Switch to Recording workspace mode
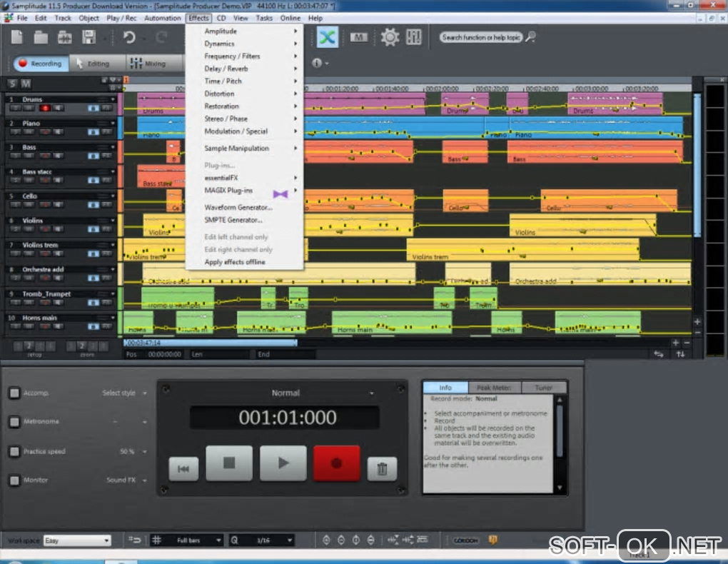This screenshot has width=728, height=564. (41, 64)
